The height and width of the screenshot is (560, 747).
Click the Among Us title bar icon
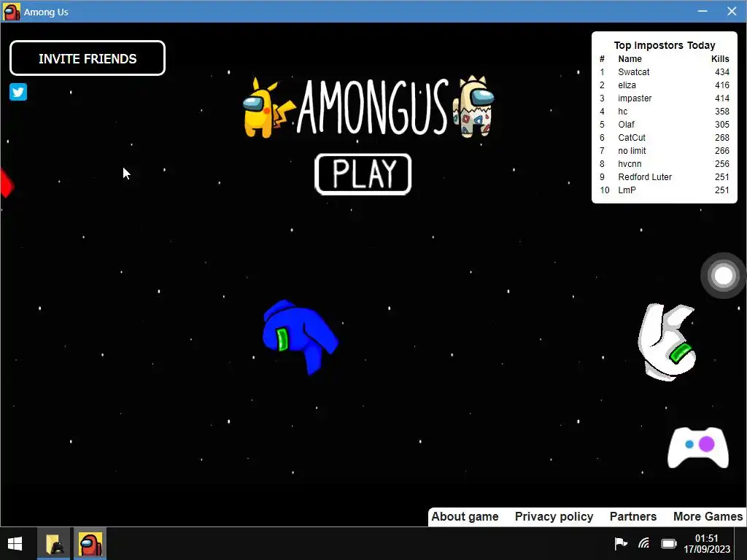pos(12,12)
